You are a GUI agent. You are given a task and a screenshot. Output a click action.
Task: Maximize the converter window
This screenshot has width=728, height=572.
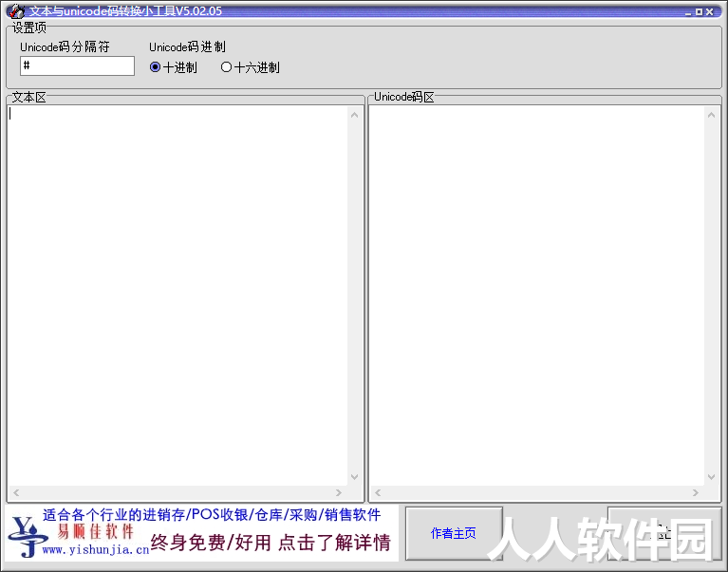[x=699, y=12]
